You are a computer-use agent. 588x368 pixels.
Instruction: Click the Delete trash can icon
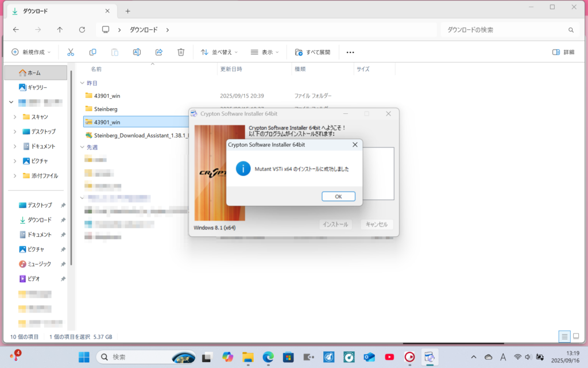[181, 52]
